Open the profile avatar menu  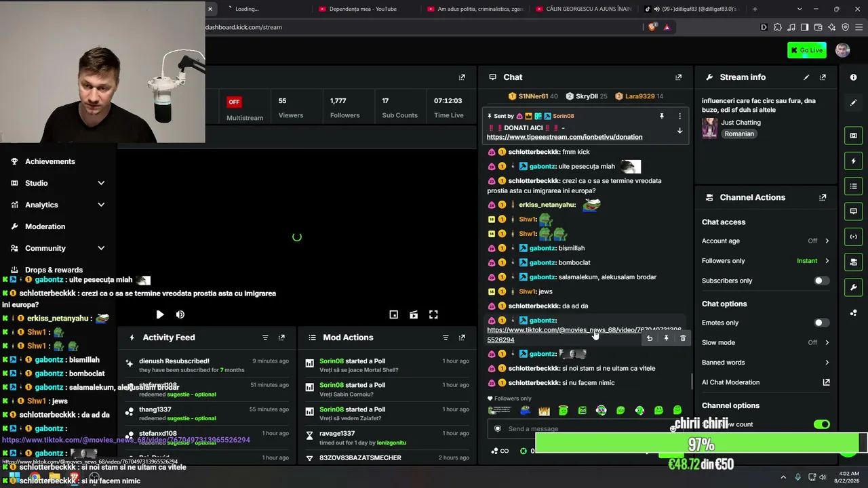(843, 50)
